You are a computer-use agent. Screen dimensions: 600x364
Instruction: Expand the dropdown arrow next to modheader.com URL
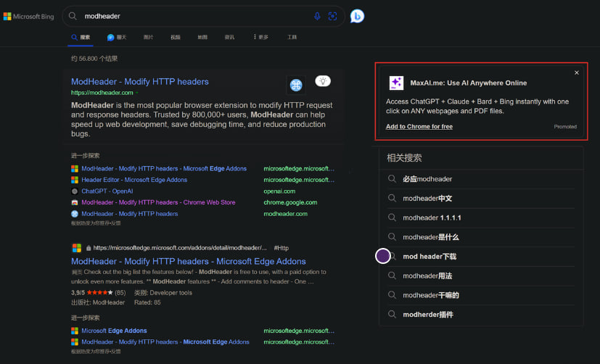[137, 93]
